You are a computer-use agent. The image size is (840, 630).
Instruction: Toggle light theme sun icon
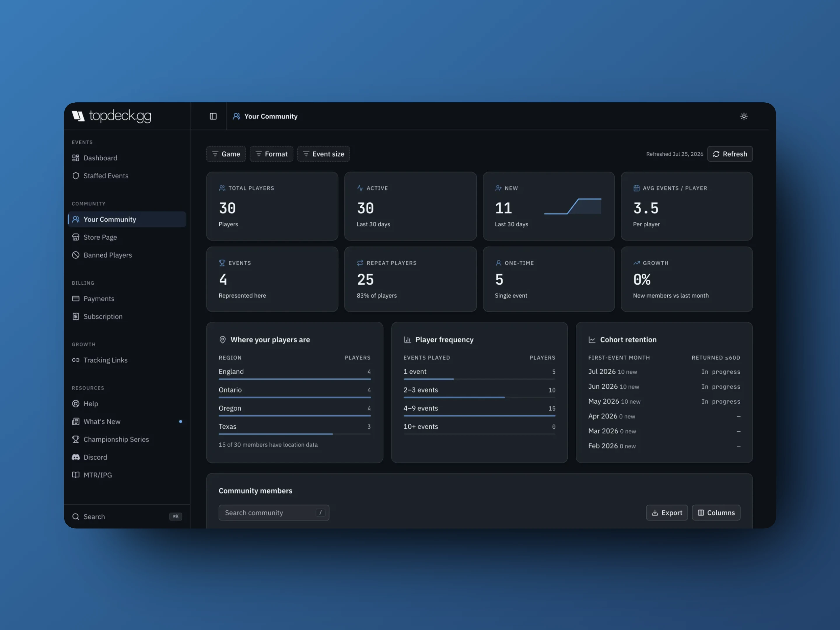[x=743, y=116]
